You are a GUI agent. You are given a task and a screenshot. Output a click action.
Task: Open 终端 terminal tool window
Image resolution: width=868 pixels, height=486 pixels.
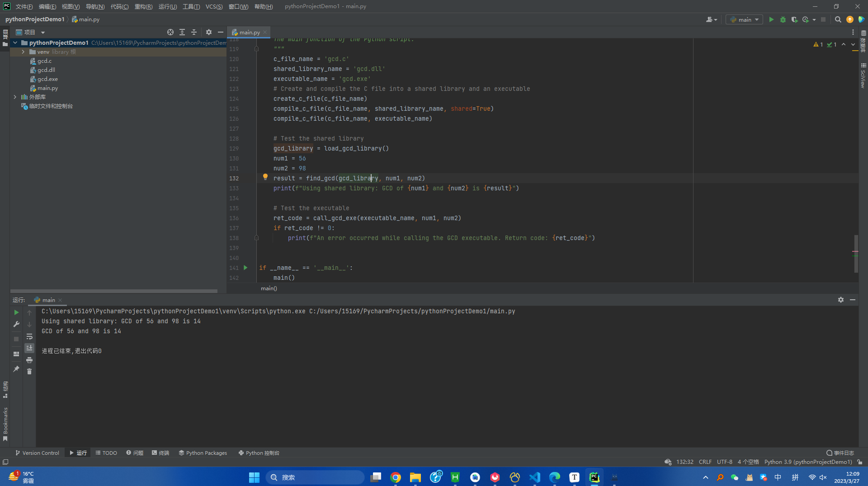(160, 453)
